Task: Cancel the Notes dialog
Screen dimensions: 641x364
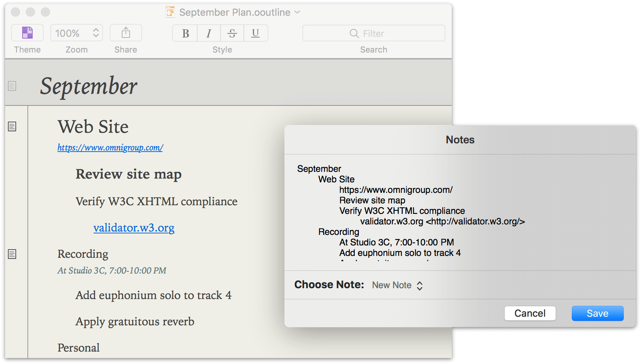Action: coord(530,313)
